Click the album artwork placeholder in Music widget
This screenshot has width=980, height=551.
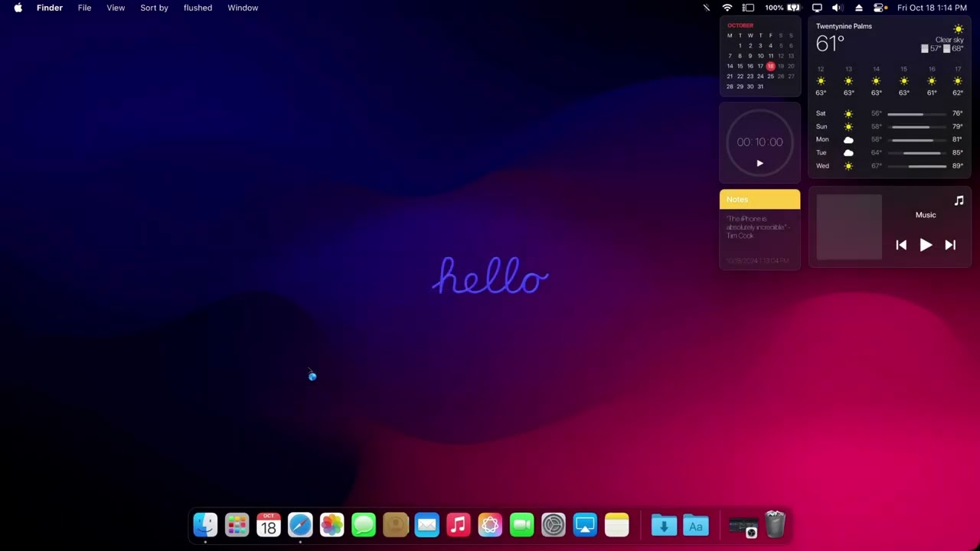tap(849, 227)
